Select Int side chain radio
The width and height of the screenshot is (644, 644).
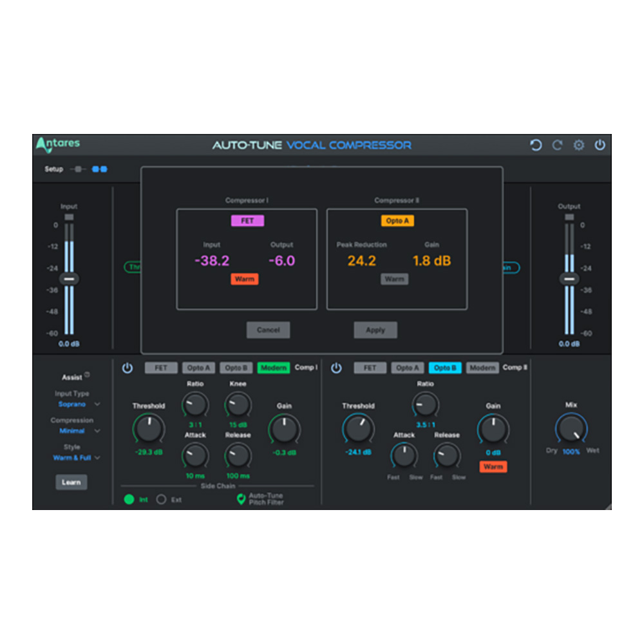pos(129,500)
